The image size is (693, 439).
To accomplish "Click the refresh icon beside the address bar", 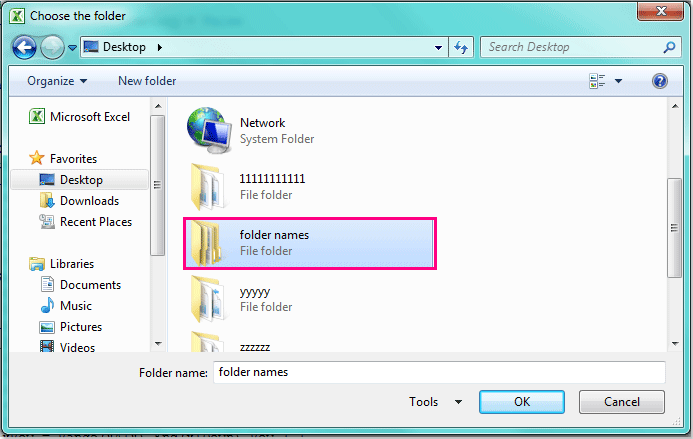I will click(x=461, y=47).
